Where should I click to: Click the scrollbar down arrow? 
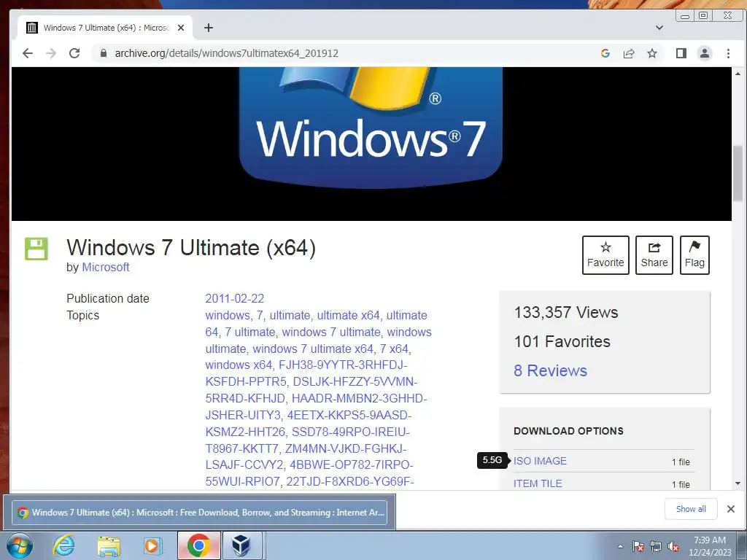tap(738, 483)
